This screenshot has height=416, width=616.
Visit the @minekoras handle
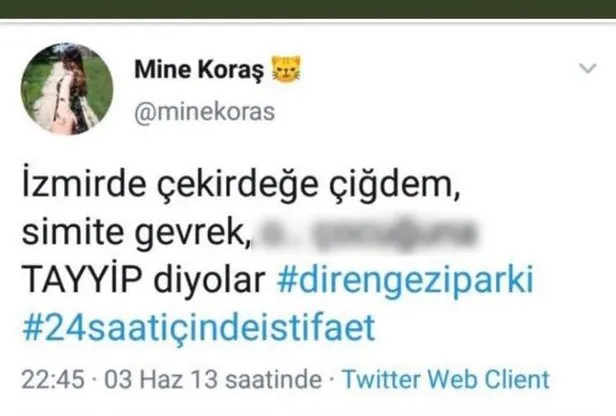point(204,112)
